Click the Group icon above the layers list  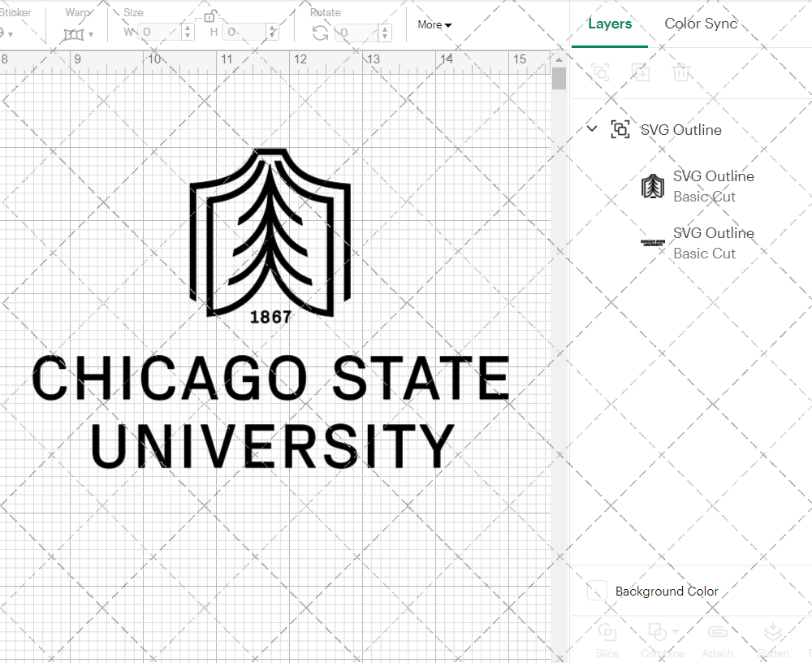point(600,72)
